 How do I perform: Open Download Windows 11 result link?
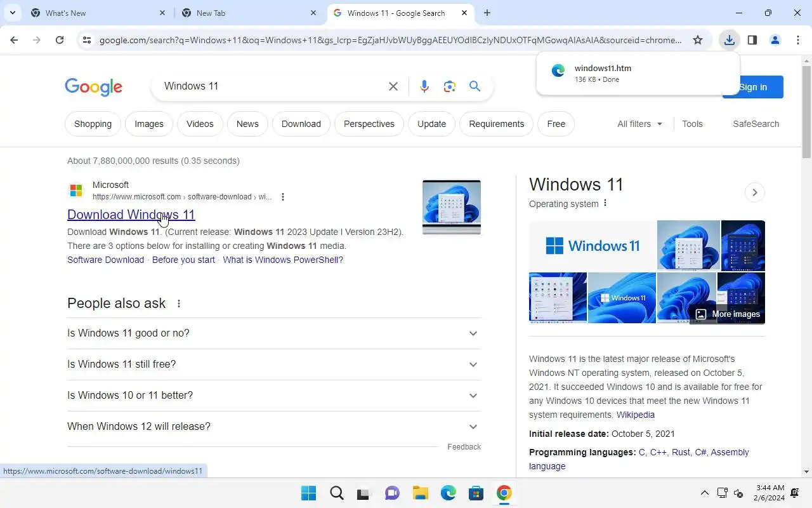point(131,215)
